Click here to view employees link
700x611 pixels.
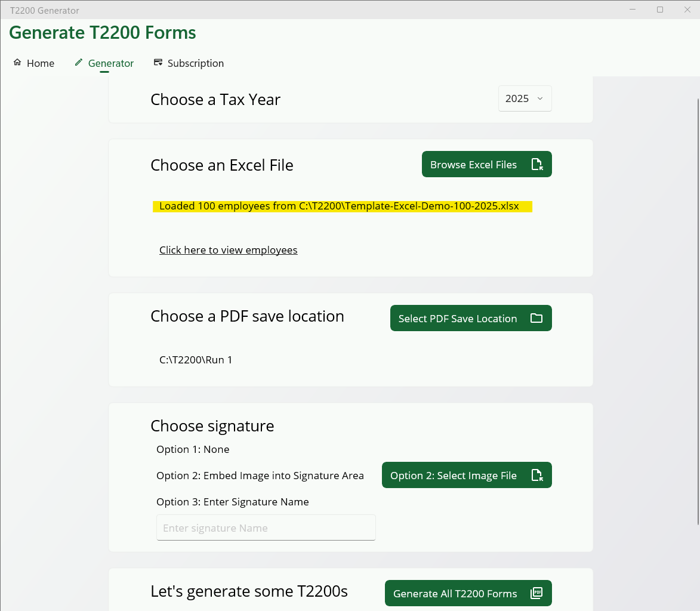228,250
